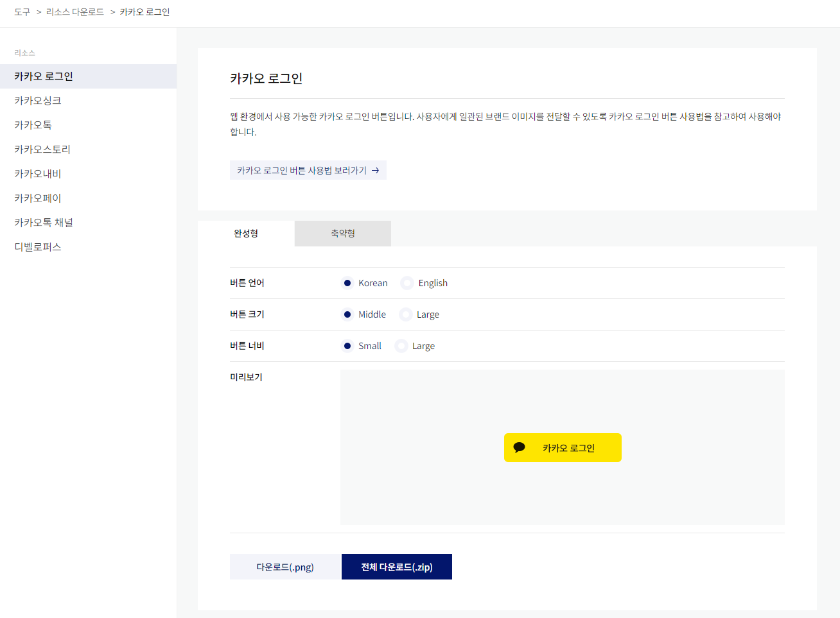Click the arrow icon on the 사용법 보러가기 link
Viewport: 840px width, 618px height.
coord(376,171)
